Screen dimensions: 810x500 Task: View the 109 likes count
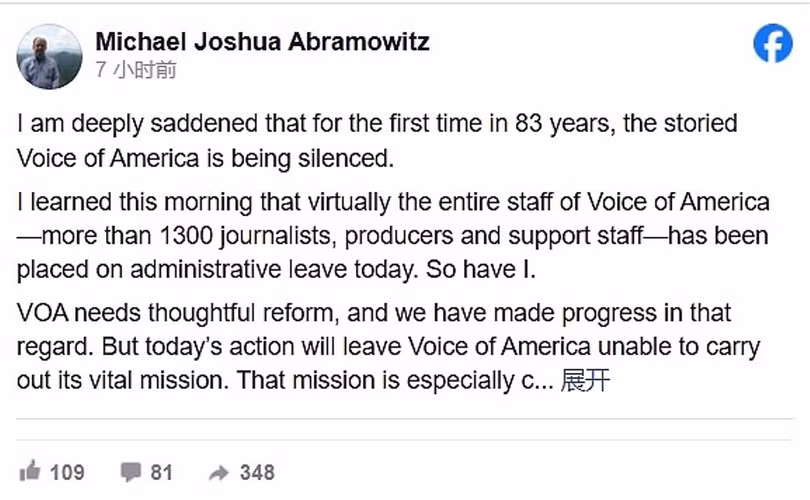[67, 471]
